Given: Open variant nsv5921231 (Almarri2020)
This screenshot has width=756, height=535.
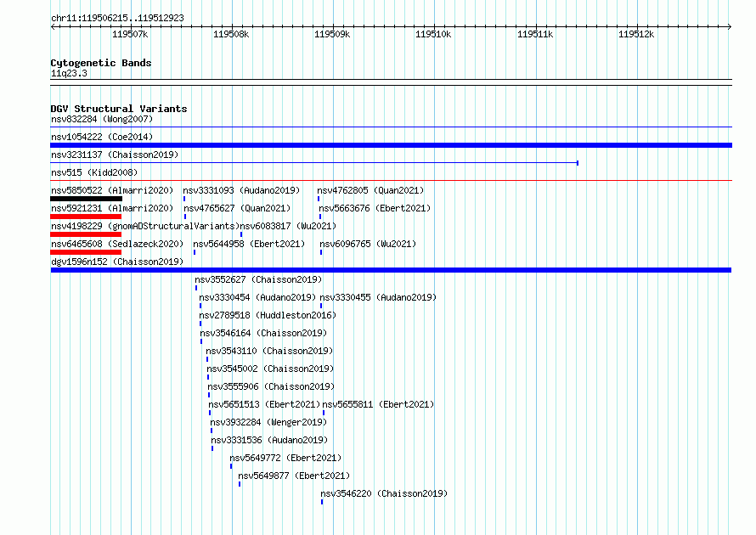Looking at the screenshot, I should (112, 208).
